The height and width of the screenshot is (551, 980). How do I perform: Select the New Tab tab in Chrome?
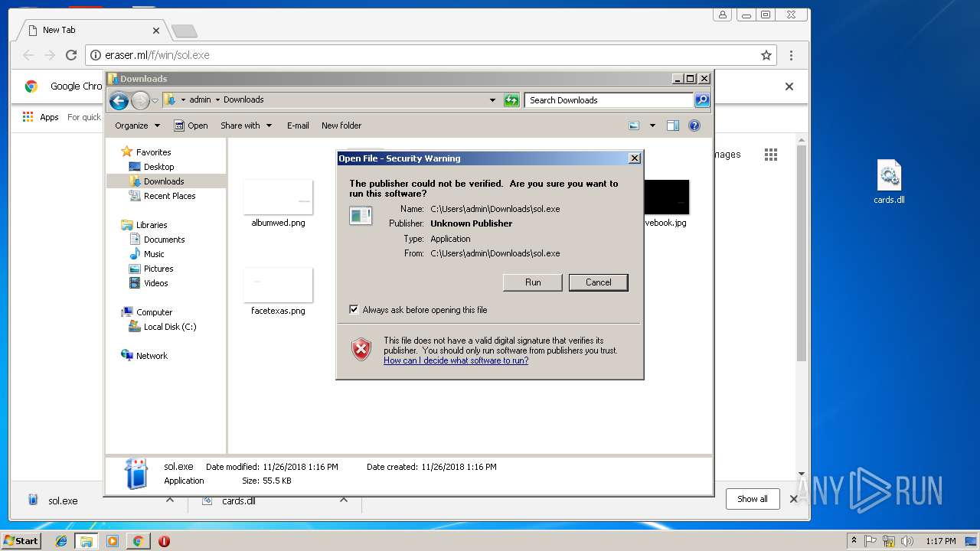pos(92,30)
